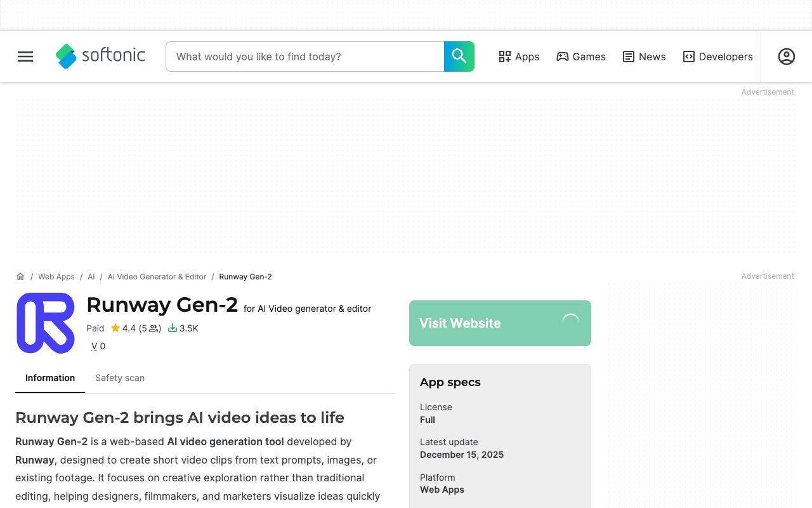This screenshot has width=812, height=508.
Task: Click the Visit Website button
Action: coord(500,323)
